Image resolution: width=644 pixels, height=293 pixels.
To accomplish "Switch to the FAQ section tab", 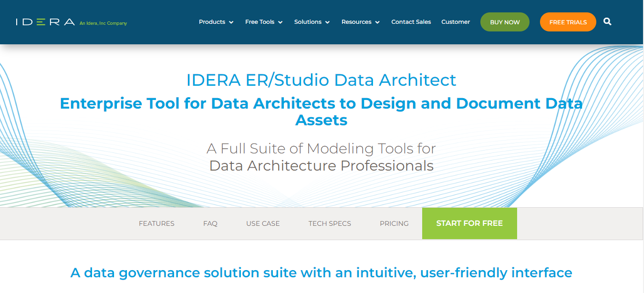I will click(x=210, y=223).
